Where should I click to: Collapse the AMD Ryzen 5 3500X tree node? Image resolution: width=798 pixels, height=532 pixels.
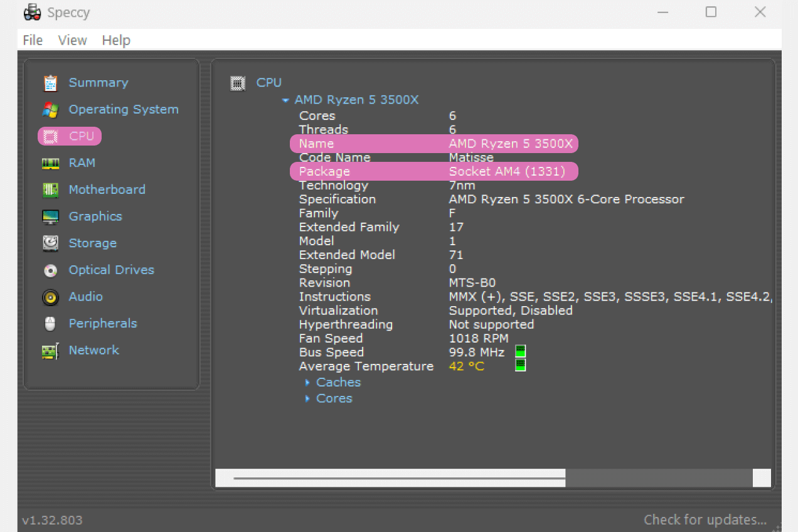coord(285,100)
